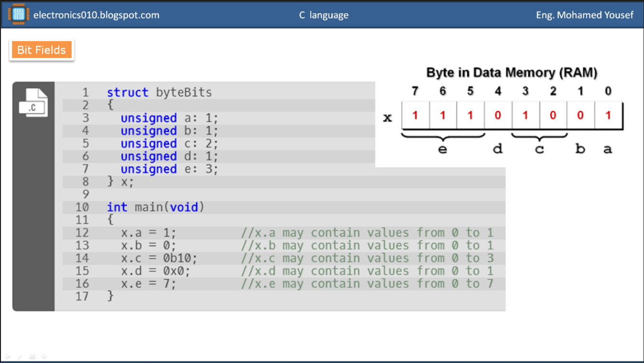Viewport: 644px width, 363px height.
Task: Click bit 0 cell in byte diagram
Action: [608, 115]
